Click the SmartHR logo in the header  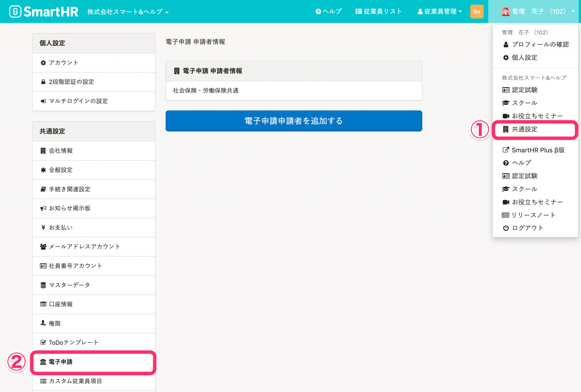pyautogui.click(x=44, y=11)
